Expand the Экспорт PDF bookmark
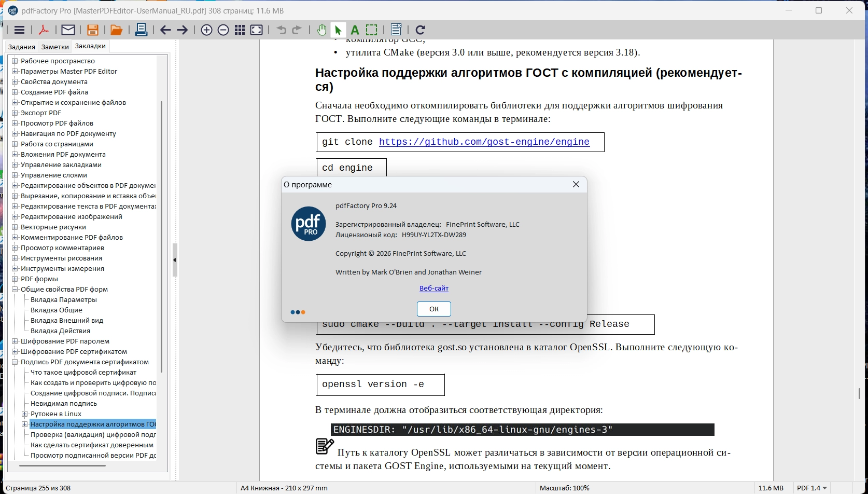Image resolution: width=868 pixels, height=494 pixels. tap(15, 113)
